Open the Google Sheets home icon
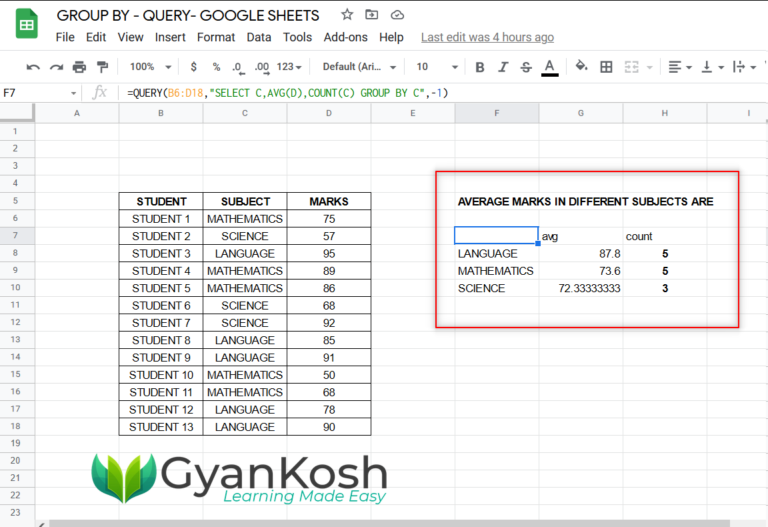 click(x=26, y=24)
